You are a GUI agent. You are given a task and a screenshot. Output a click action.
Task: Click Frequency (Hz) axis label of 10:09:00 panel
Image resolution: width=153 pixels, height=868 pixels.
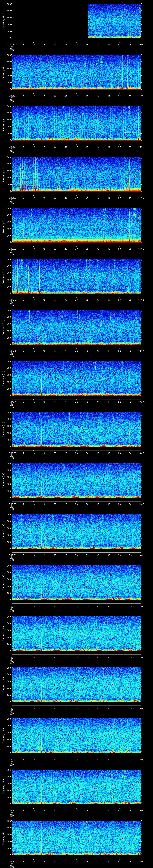3,21
